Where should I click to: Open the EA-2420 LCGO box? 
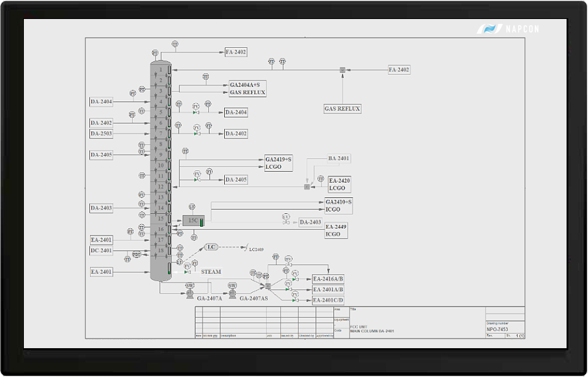339,185
